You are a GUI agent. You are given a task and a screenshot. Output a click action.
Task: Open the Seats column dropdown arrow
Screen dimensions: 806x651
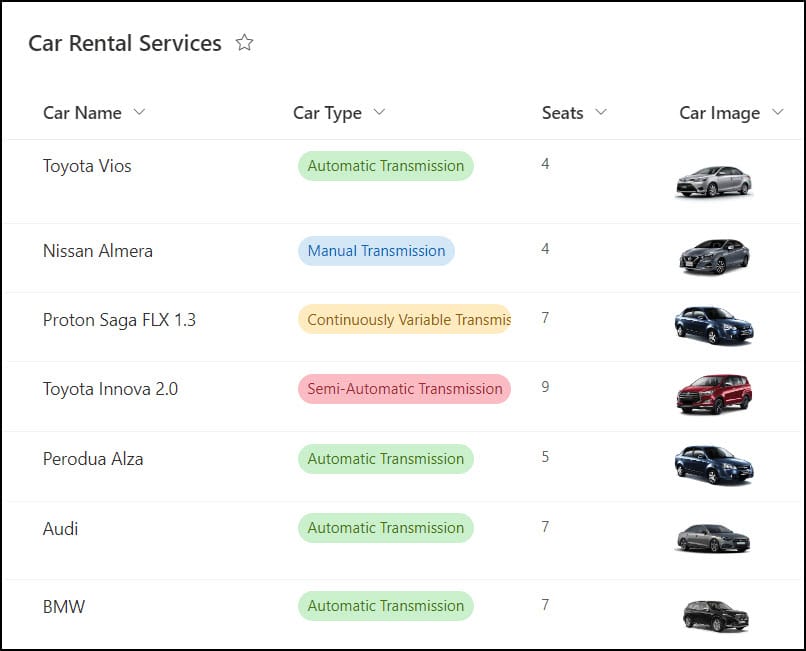[x=601, y=112]
